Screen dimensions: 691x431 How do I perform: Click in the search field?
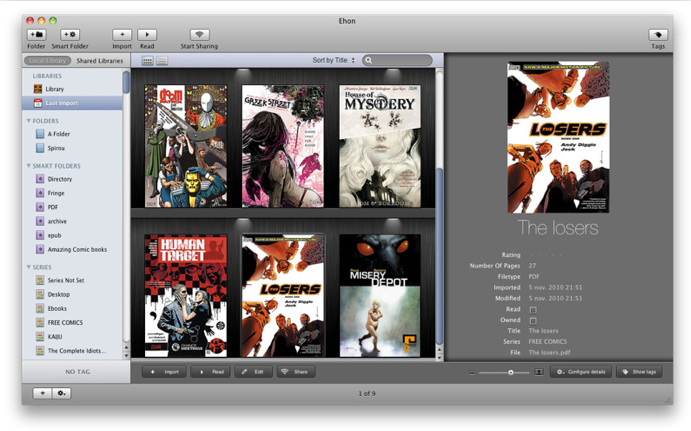click(x=397, y=60)
